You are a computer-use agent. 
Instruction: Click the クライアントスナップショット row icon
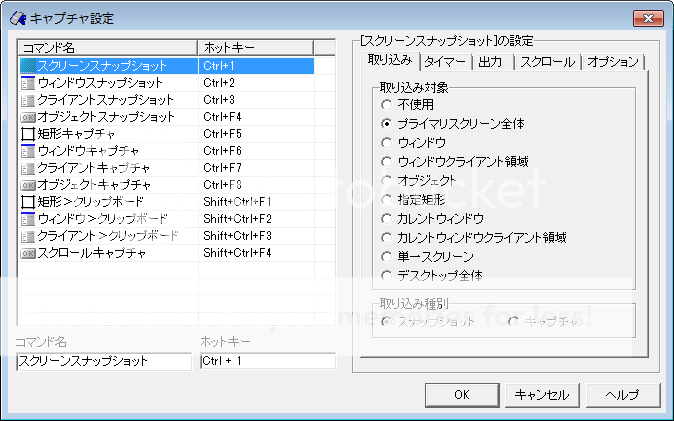tap(28, 100)
